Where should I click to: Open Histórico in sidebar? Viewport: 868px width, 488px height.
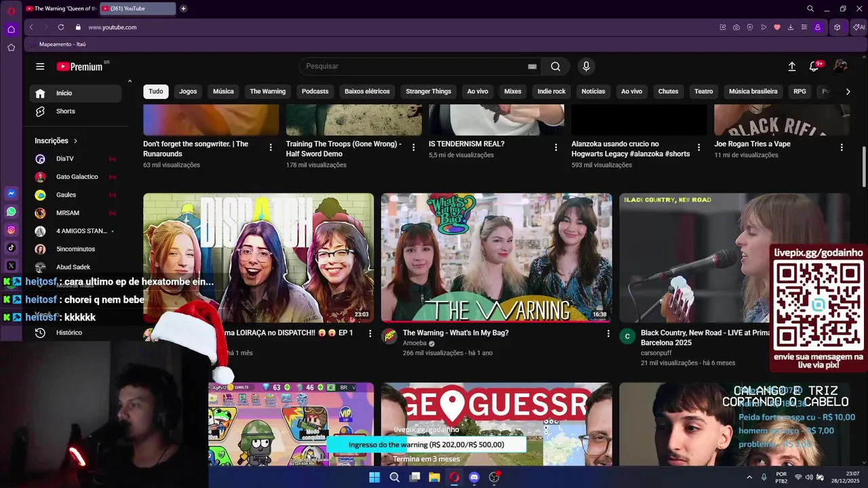[75, 333]
